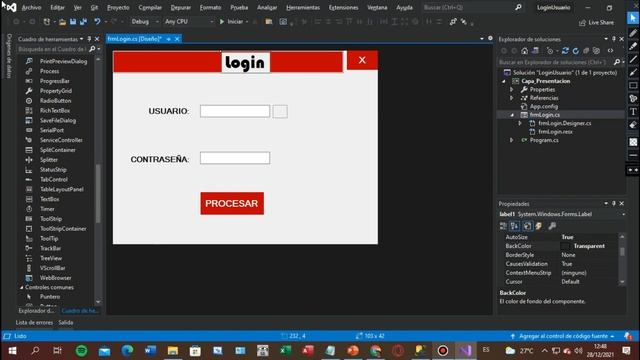Click the BackColor Transparent color swatch
The height and width of the screenshot is (360, 640).
pos(565,246)
